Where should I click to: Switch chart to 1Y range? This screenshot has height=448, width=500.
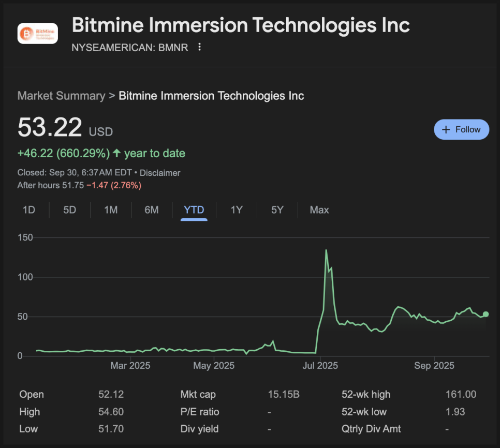[237, 210]
